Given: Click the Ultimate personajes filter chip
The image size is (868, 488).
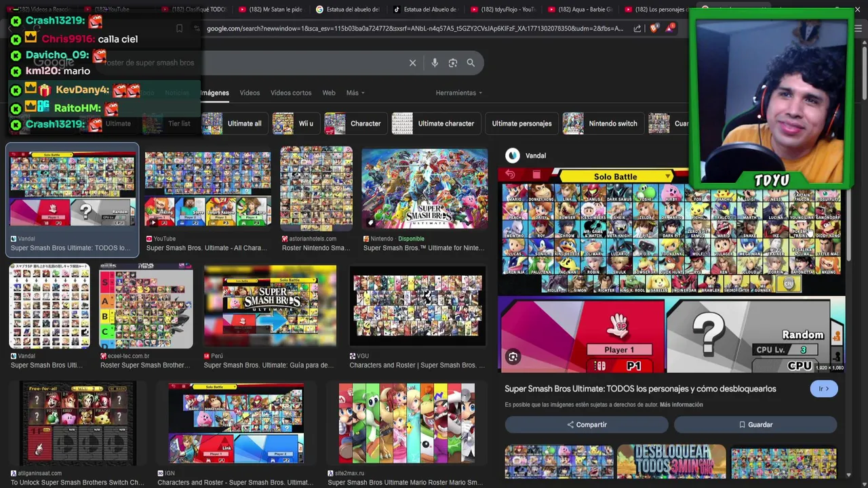Looking at the screenshot, I should (x=521, y=123).
